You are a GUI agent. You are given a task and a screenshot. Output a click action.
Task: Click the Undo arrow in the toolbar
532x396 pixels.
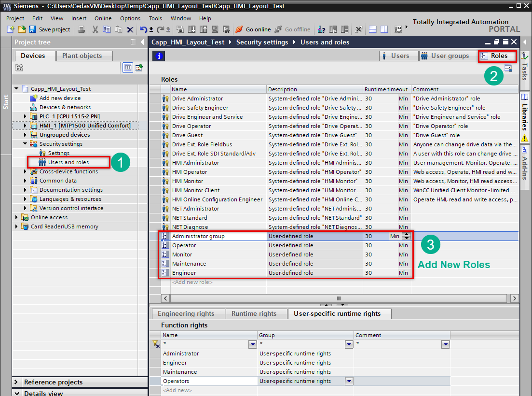[x=143, y=29]
